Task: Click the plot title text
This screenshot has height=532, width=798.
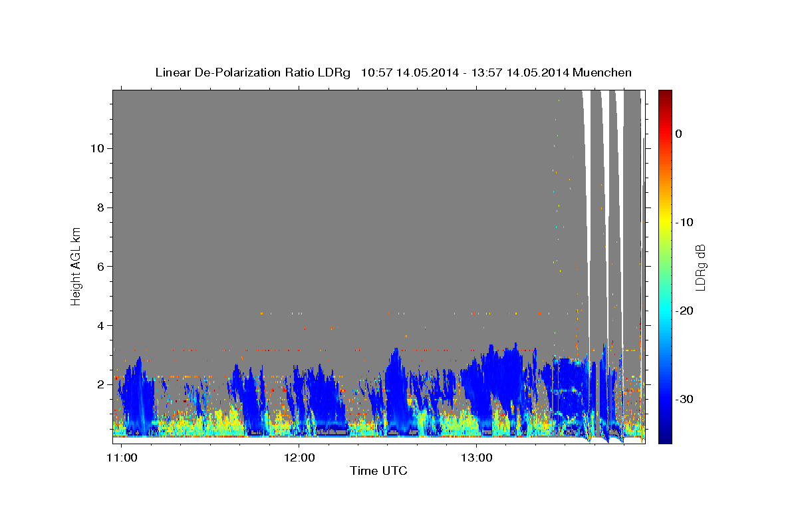Action: (x=393, y=72)
